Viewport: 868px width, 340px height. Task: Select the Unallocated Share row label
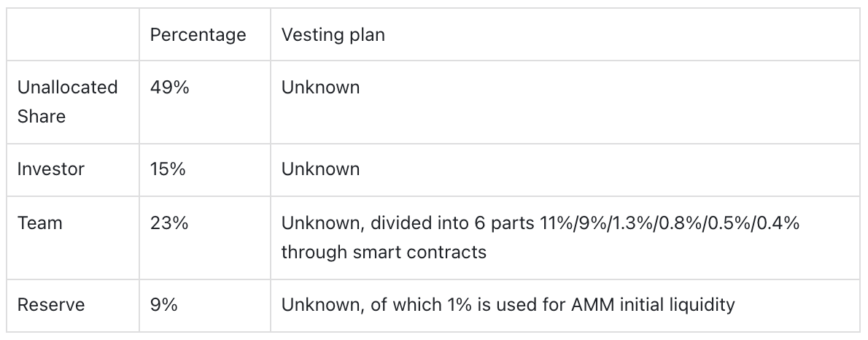click(x=68, y=102)
